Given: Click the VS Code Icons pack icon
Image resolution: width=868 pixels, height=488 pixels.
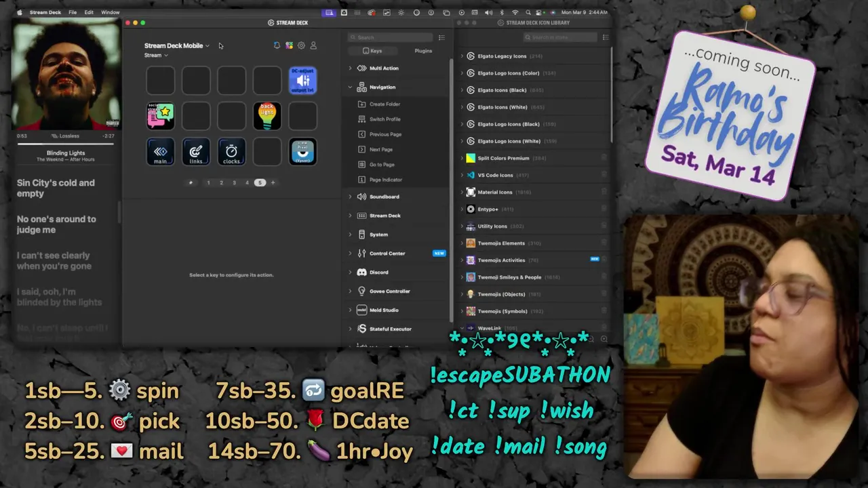Looking at the screenshot, I should click(471, 175).
